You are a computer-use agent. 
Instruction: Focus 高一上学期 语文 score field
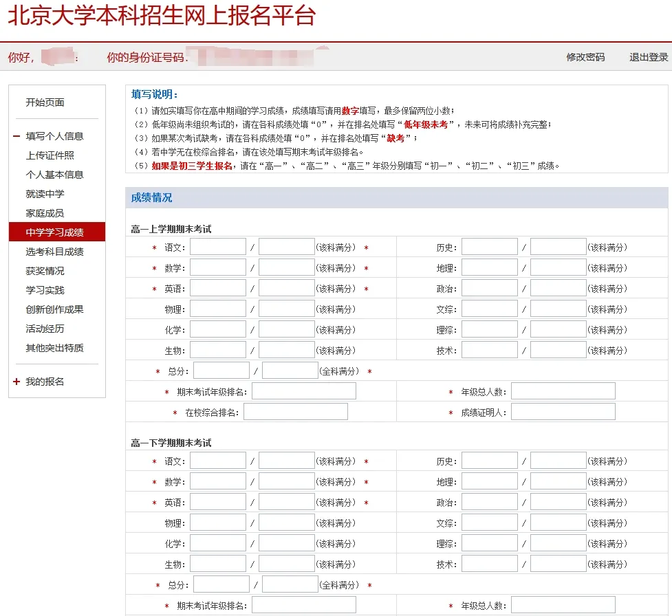218,247
